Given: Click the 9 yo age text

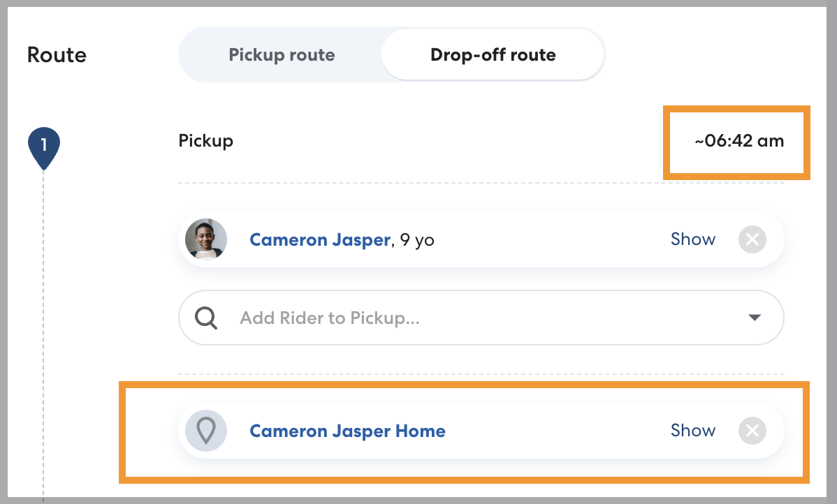Looking at the screenshot, I should [416, 240].
